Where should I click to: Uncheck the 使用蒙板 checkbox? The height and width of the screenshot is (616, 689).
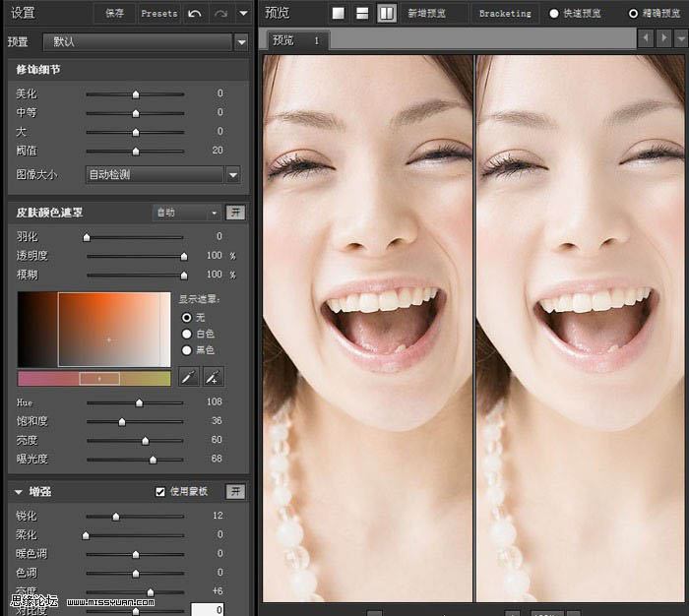[160, 491]
